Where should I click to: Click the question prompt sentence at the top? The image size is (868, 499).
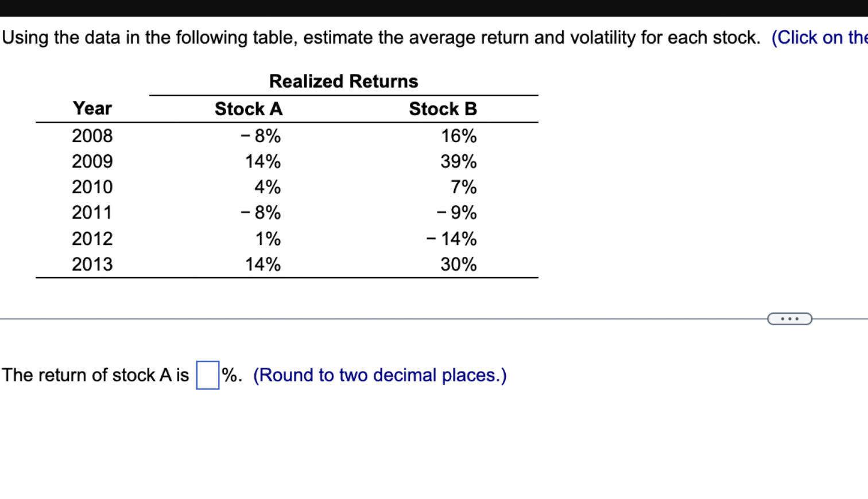coord(379,37)
